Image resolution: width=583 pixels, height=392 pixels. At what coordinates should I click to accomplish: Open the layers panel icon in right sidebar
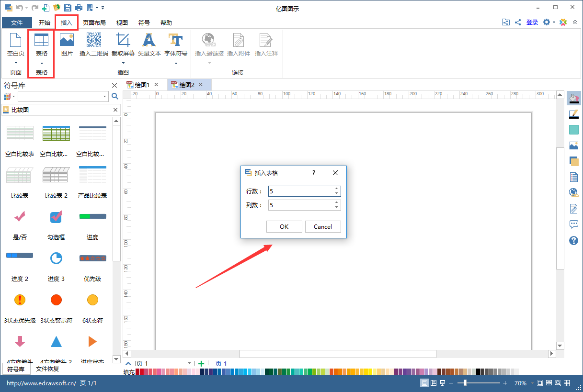pos(574,161)
